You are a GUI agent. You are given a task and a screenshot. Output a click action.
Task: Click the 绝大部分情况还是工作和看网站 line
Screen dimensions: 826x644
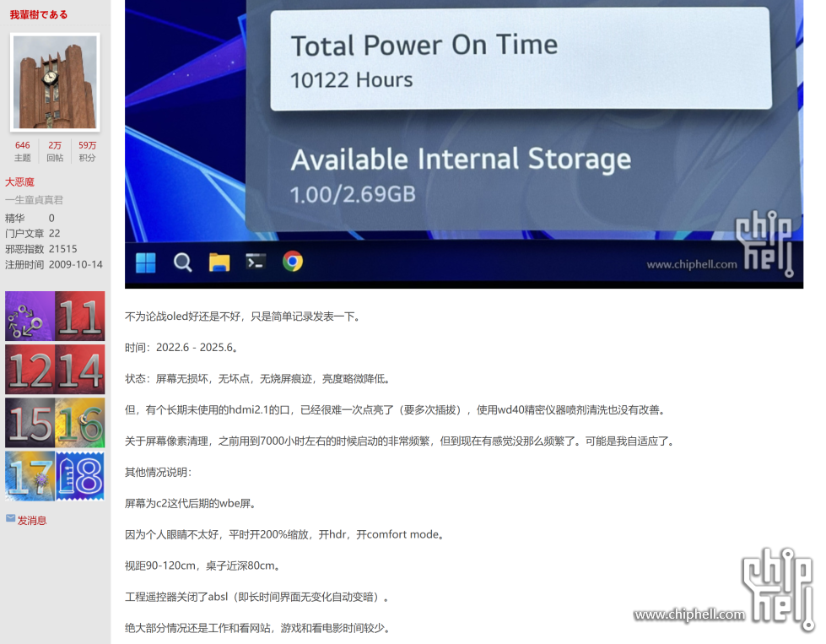(x=258, y=628)
